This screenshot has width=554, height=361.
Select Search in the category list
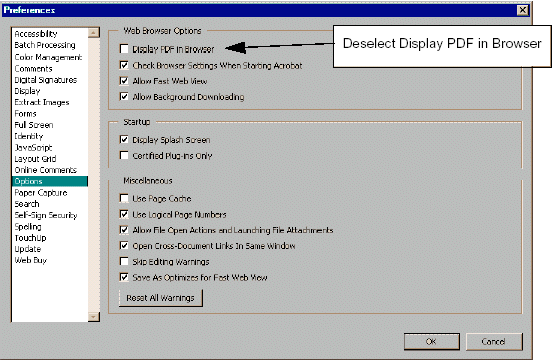click(x=27, y=204)
